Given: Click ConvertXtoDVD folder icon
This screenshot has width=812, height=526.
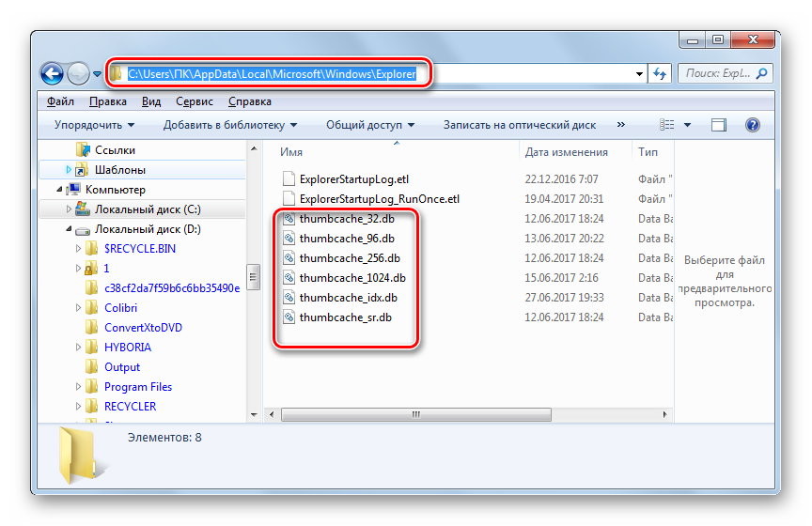Looking at the screenshot, I should click(x=91, y=327).
